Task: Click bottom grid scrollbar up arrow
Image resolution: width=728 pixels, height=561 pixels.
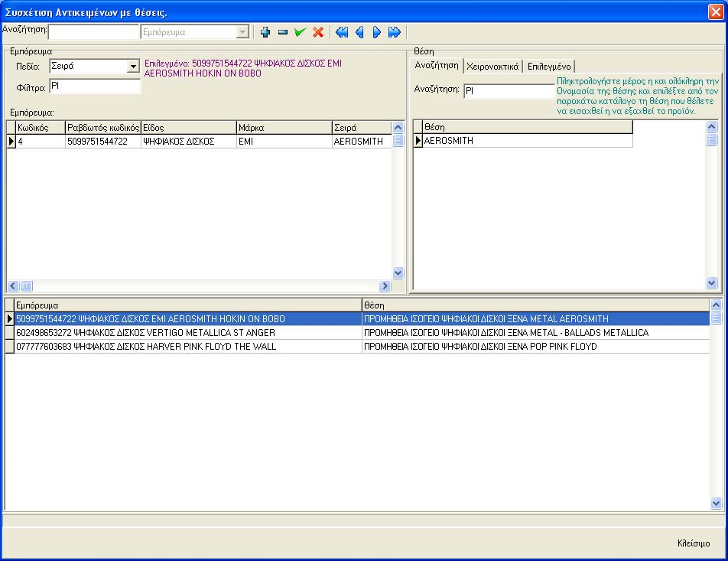Action: pyautogui.click(x=716, y=305)
